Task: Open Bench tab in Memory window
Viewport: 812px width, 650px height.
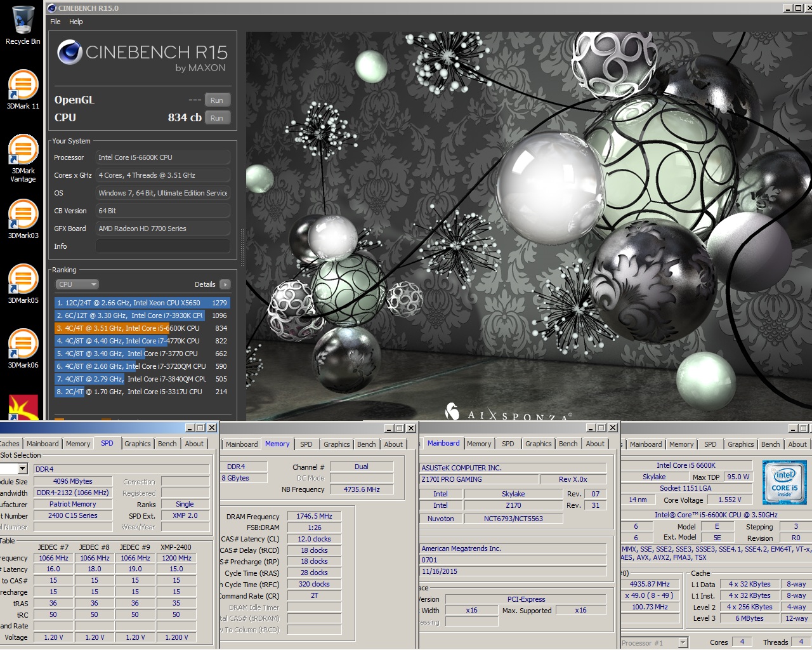Action: (367, 444)
